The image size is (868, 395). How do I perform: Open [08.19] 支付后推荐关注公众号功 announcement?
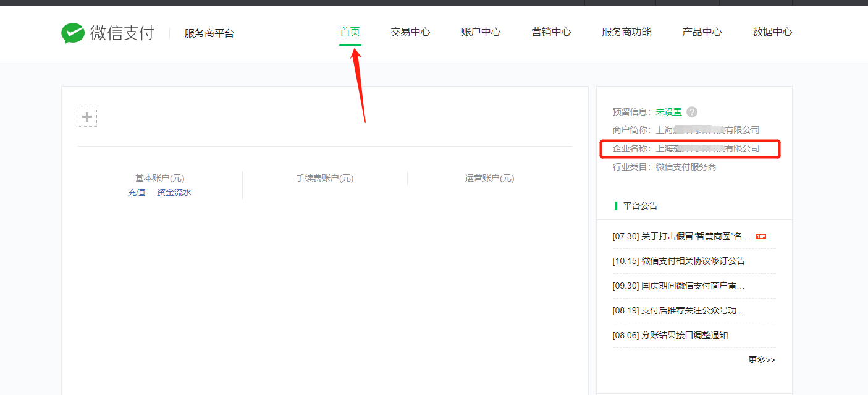(679, 310)
